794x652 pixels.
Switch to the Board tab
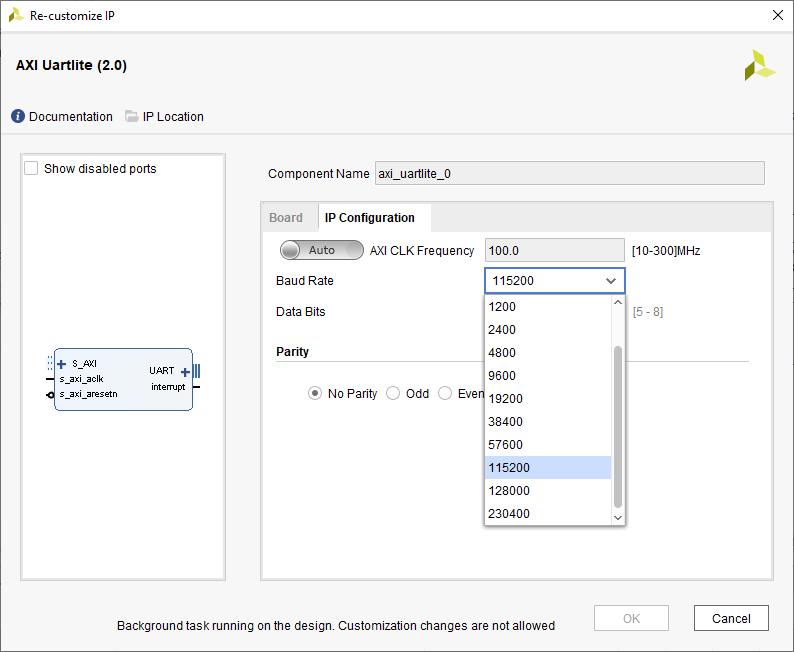(x=286, y=218)
